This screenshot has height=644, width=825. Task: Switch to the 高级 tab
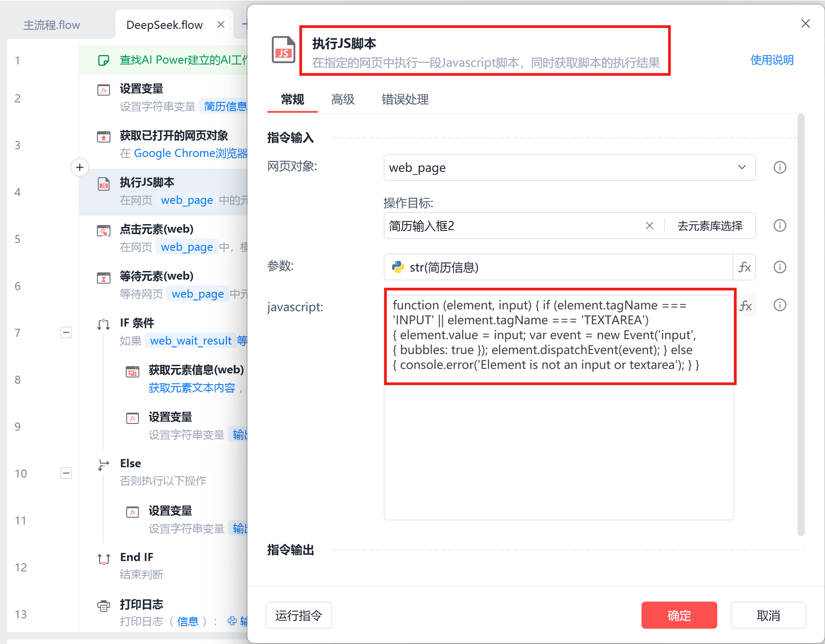coord(343,99)
